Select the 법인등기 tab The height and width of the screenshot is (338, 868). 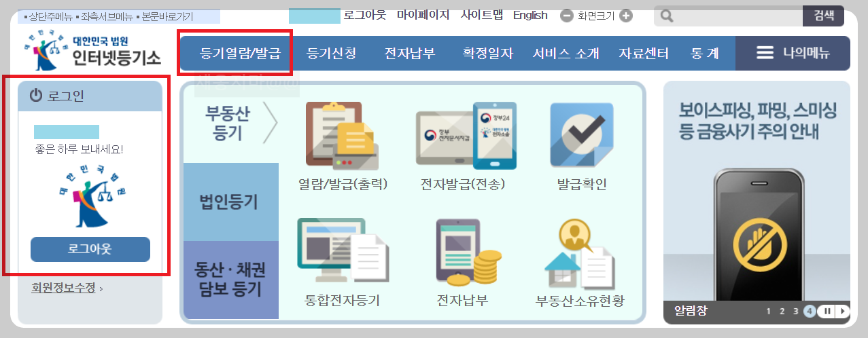231,202
